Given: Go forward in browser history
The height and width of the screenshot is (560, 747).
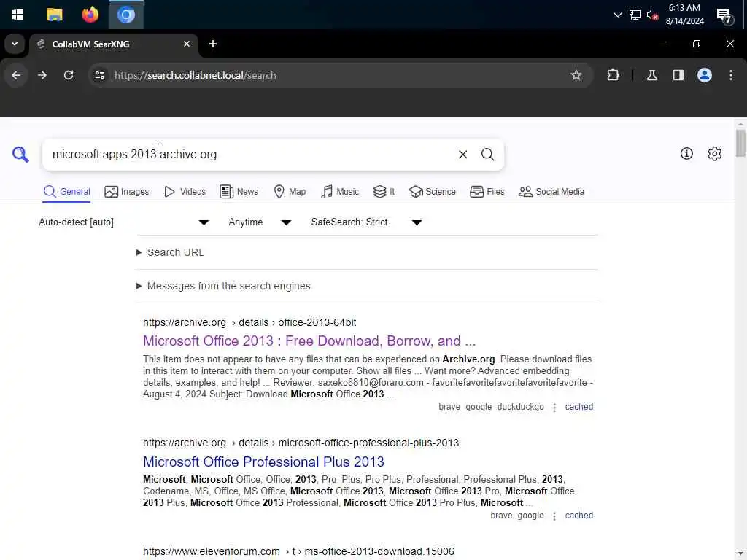Looking at the screenshot, I should click(42, 75).
